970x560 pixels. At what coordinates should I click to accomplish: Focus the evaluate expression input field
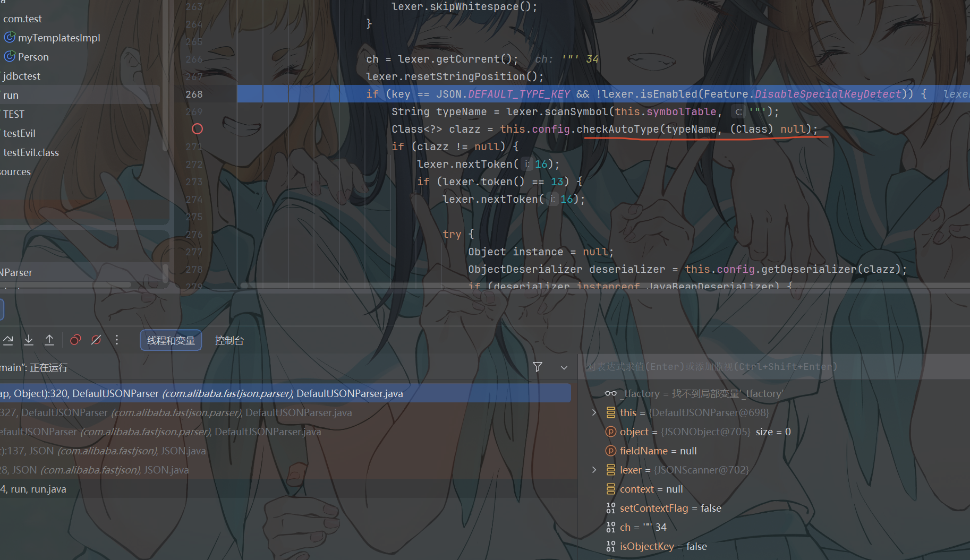[774, 367]
